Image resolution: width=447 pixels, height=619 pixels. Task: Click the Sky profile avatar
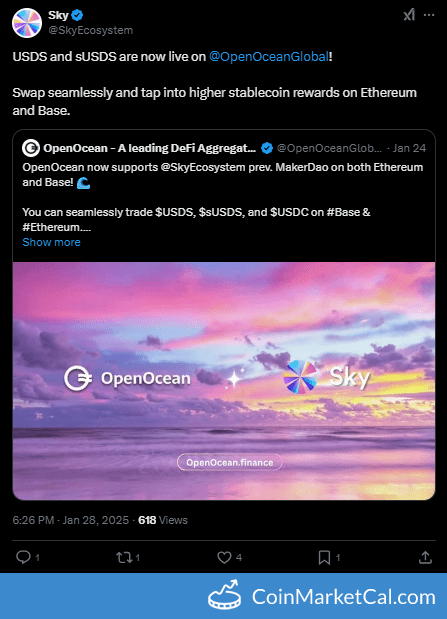point(27,23)
